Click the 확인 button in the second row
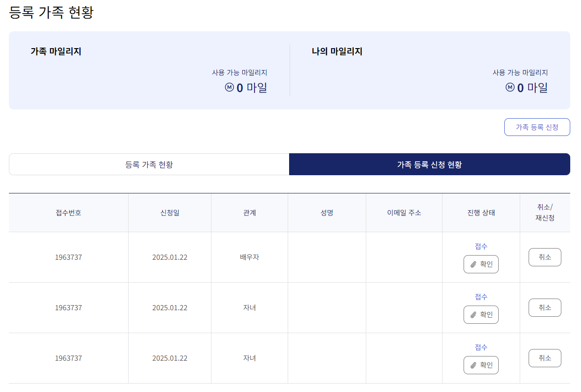The image size is (581, 392). (x=481, y=314)
